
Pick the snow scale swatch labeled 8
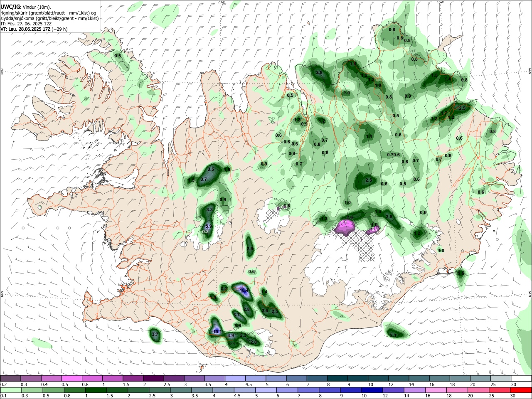337,379
